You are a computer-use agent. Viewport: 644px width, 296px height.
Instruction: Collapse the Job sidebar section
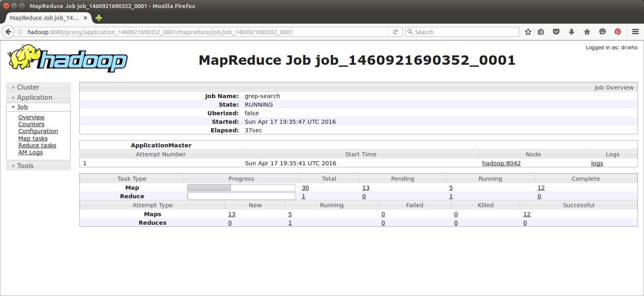tap(38, 107)
